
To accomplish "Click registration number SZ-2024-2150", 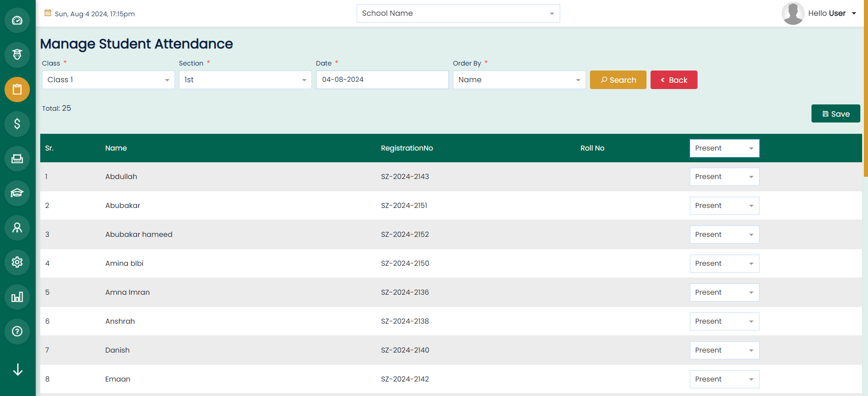I will [405, 264].
